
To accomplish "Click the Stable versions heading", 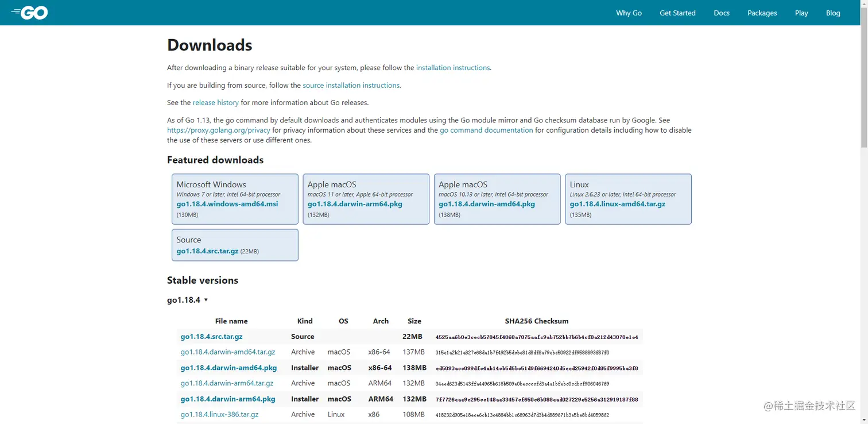I will tap(203, 280).
